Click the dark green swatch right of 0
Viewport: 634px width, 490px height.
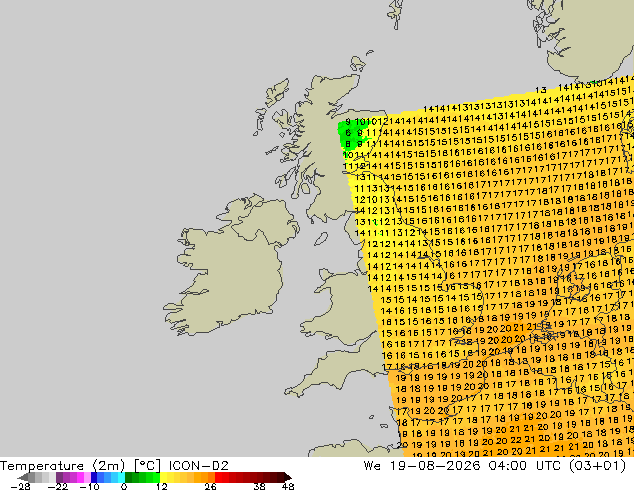click(128, 477)
